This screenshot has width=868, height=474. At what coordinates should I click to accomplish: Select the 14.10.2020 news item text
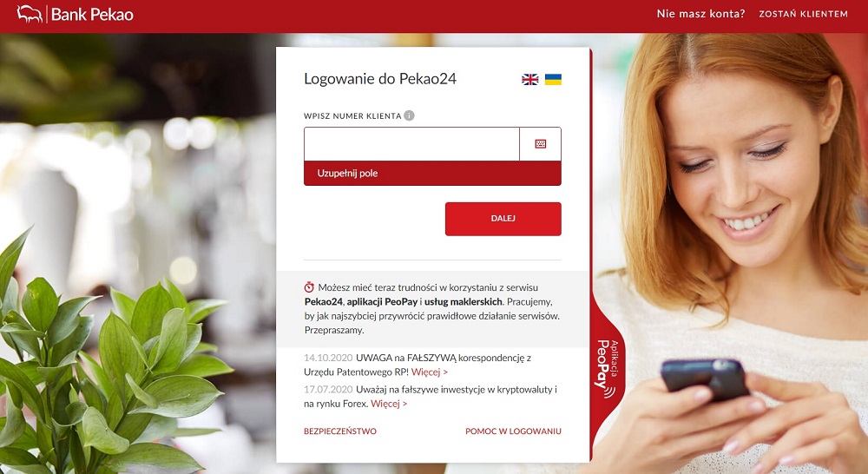point(418,365)
